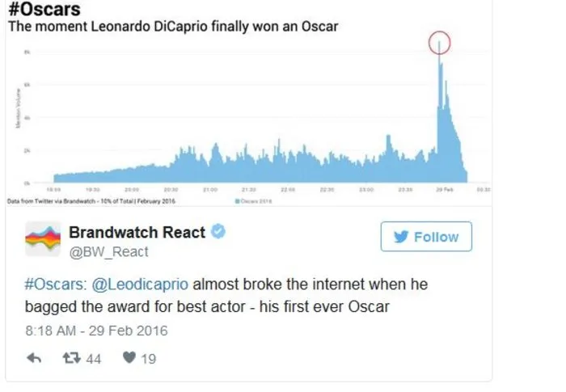Open the #Oscars hashtag link

click(x=56, y=284)
